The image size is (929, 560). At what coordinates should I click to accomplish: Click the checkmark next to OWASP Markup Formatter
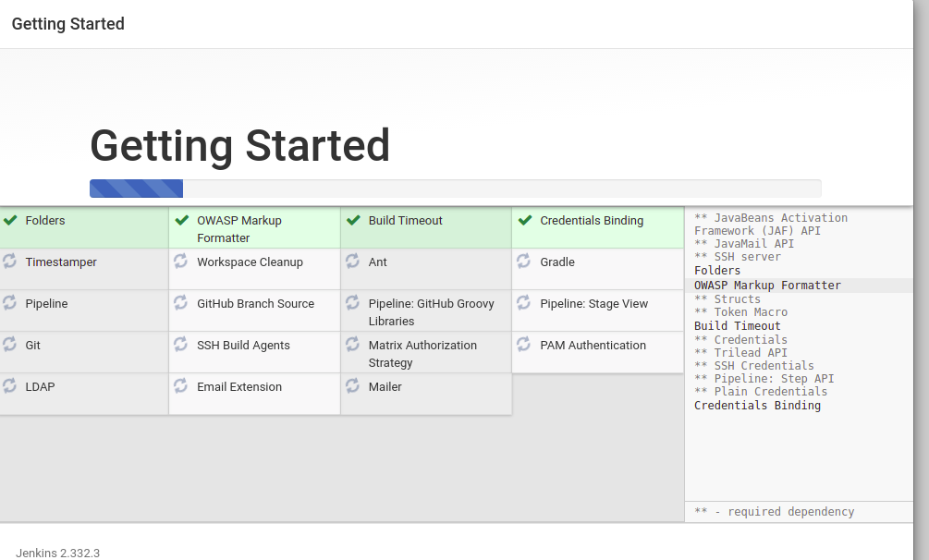tap(182, 221)
